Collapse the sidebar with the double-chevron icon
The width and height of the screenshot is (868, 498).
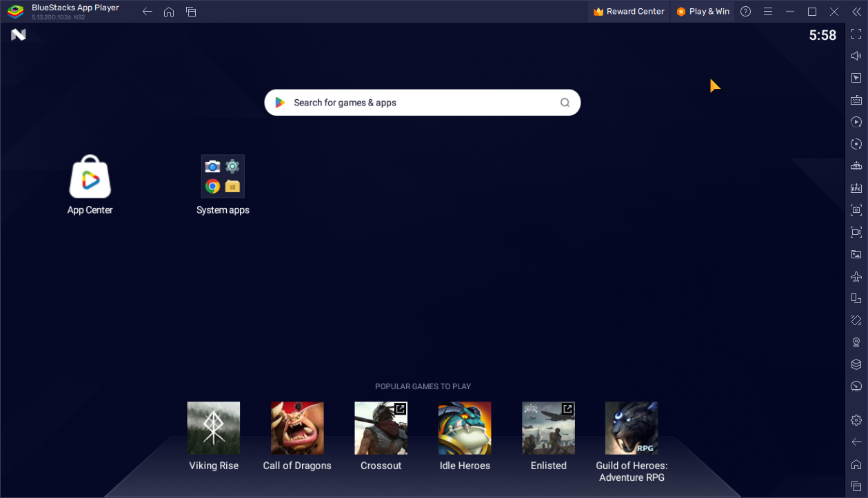click(x=856, y=12)
